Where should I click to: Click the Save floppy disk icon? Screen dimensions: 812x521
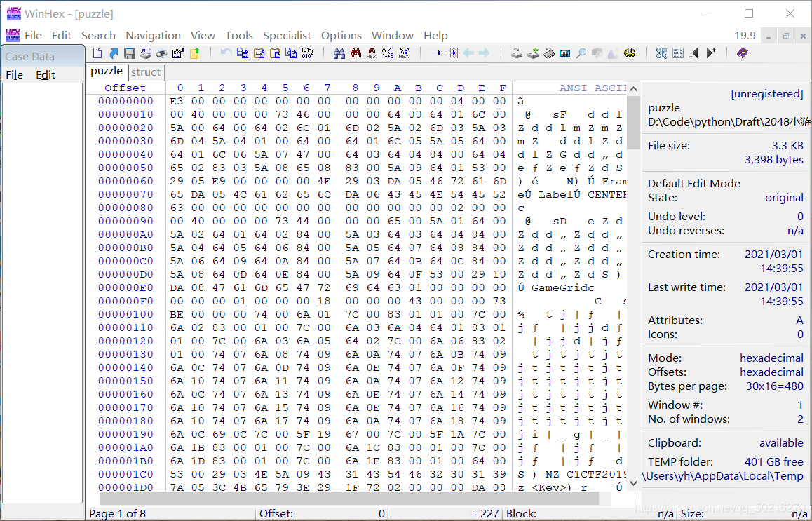point(130,53)
